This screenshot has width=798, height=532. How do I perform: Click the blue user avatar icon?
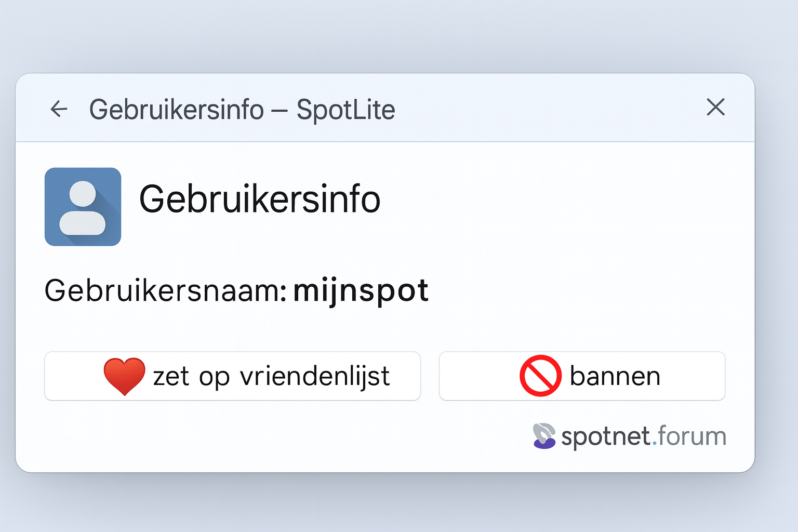(83, 206)
